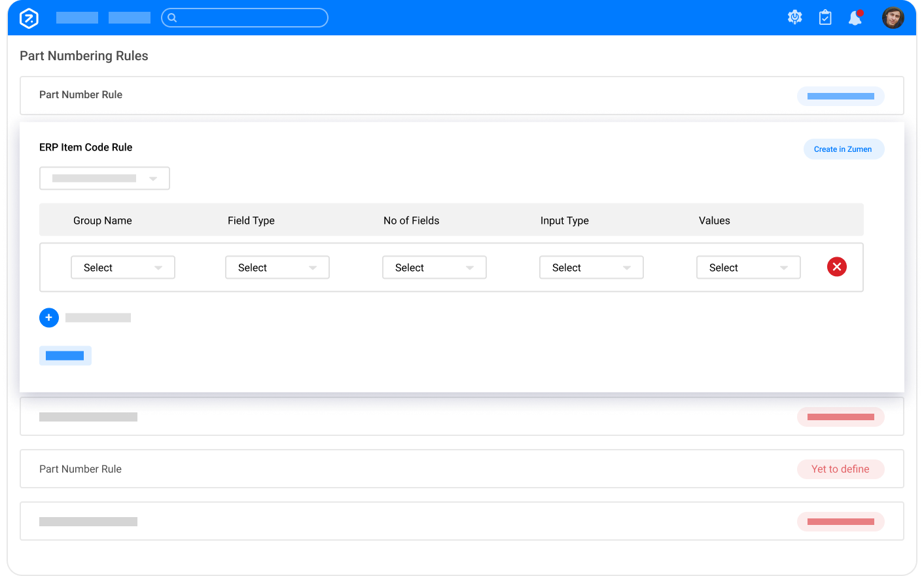The width and height of the screenshot is (924, 576).
Task: Click inside the top search field
Action: click(x=245, y=18)
